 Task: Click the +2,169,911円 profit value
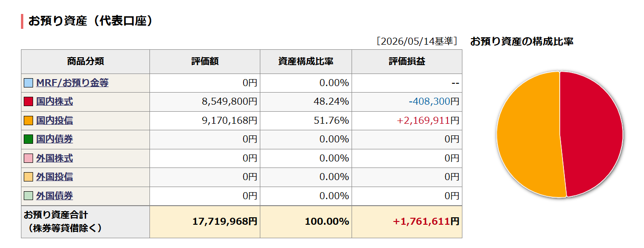coord(428,121)
